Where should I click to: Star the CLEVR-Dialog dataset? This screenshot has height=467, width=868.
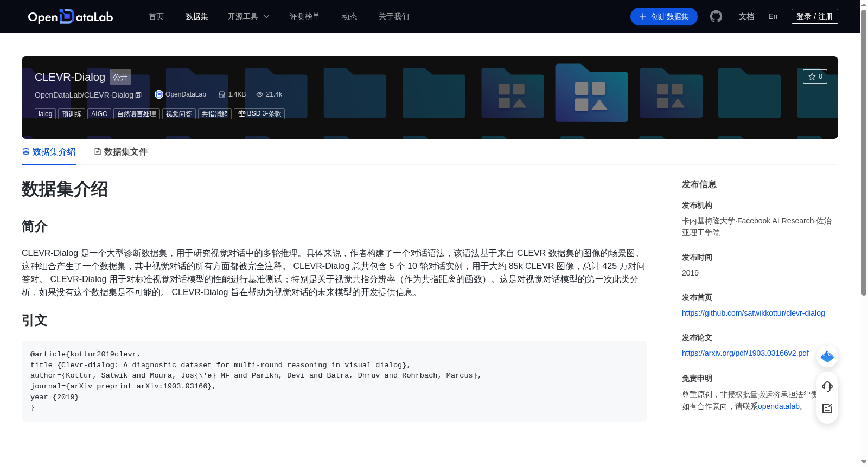tap(815, 76)
